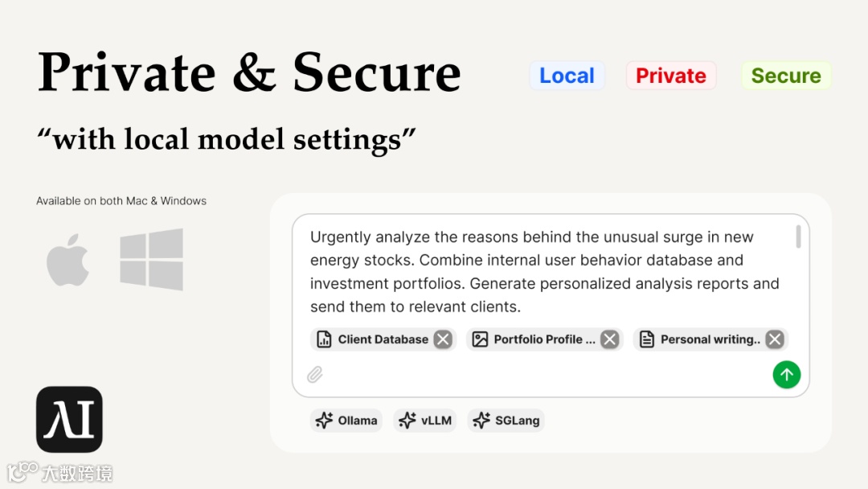868x489 pixels.
Task: Click the Apple logo icon
Action: coord(68,260)
